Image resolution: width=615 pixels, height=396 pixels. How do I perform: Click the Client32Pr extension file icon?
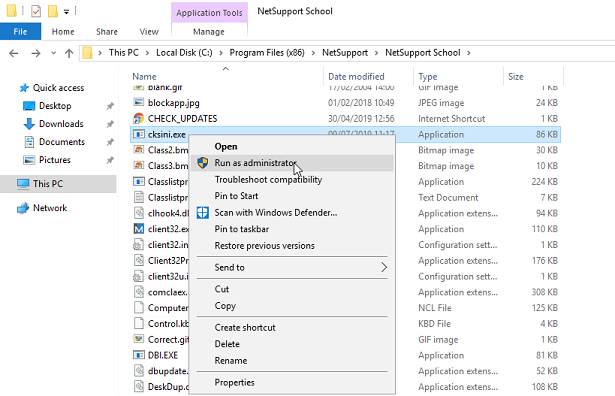138,260
